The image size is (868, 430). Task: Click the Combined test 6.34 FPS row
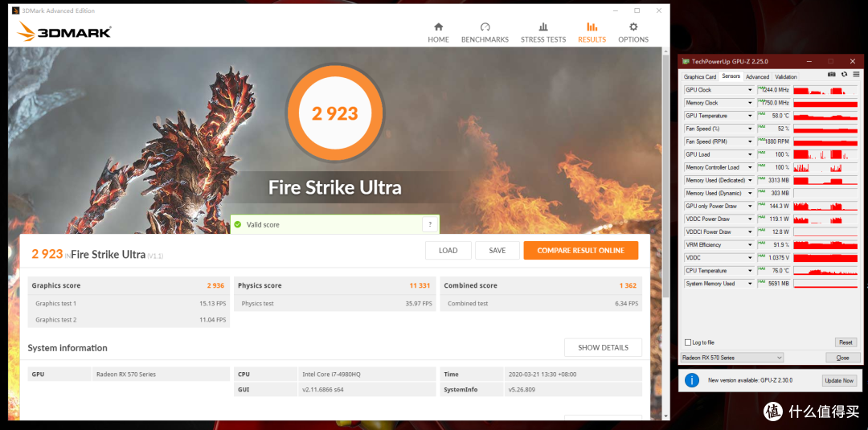(541, 303)
